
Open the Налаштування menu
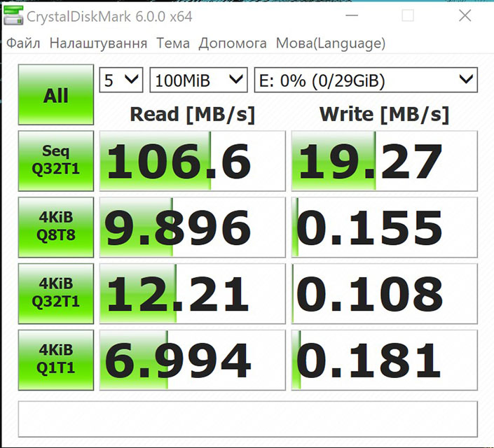pos(98,43)
